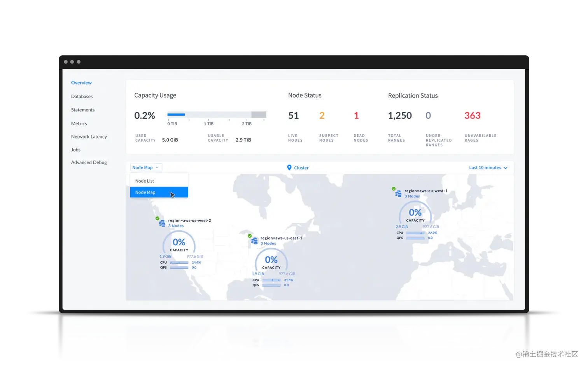588x368 pixels.
Task: Click the 2 suspect nodes count
Action: pos(322,116)
